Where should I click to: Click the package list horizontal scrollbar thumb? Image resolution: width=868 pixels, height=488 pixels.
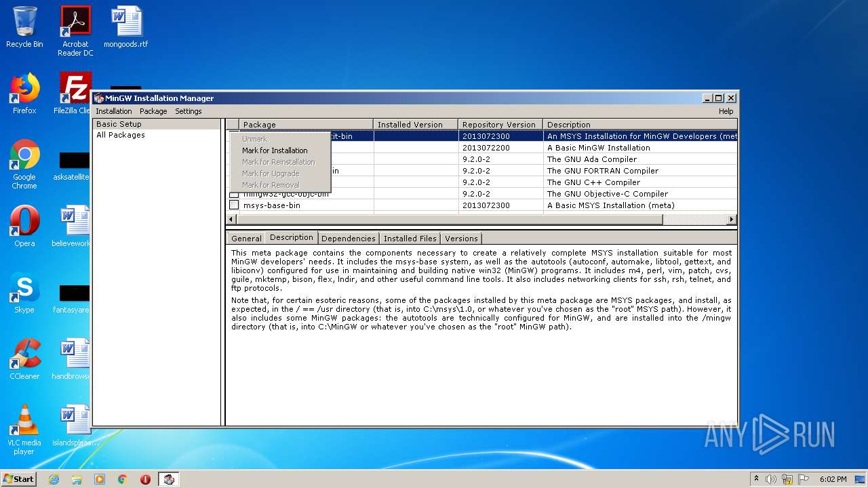[450, 220]
